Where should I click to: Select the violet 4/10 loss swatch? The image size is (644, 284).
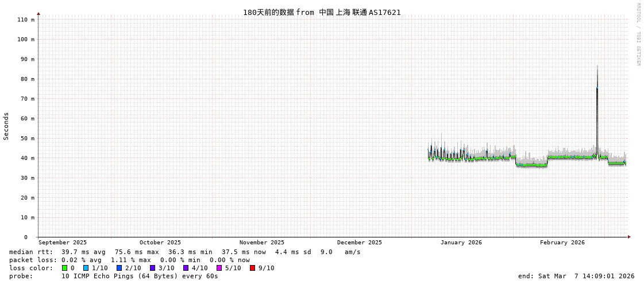click(x=186, y=268)
